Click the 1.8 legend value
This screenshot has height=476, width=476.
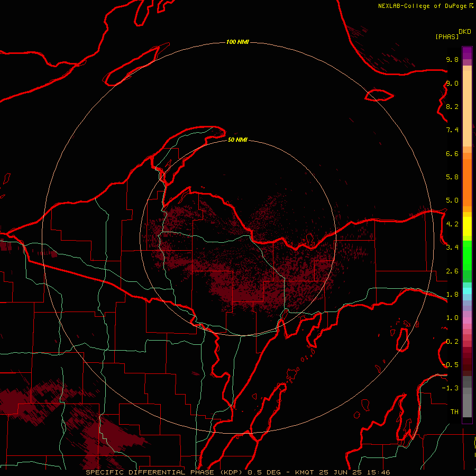coord(452,295)
